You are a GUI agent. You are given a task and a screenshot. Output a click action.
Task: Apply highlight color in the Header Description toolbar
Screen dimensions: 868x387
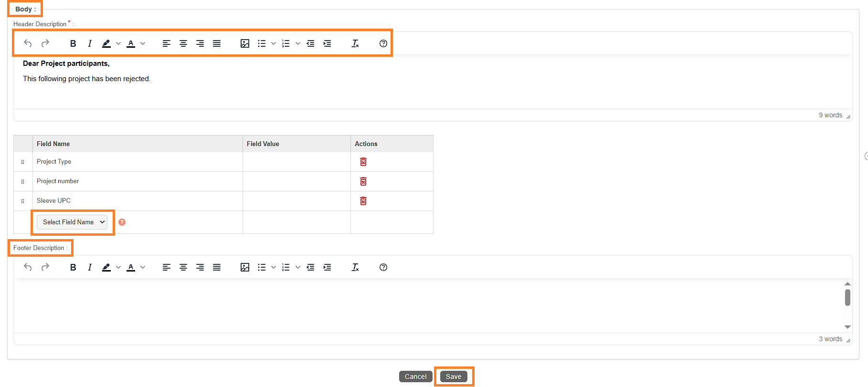106,43
